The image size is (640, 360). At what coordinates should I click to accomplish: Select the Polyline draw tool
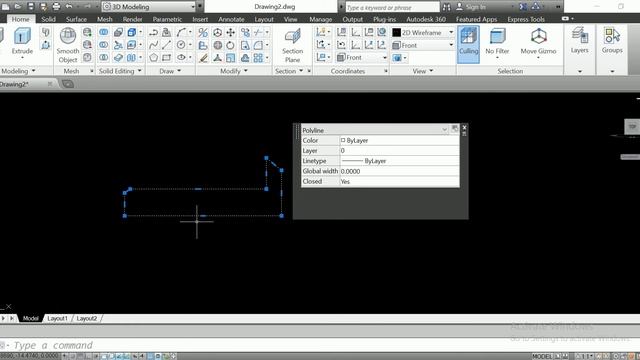(x=153, y=32)
